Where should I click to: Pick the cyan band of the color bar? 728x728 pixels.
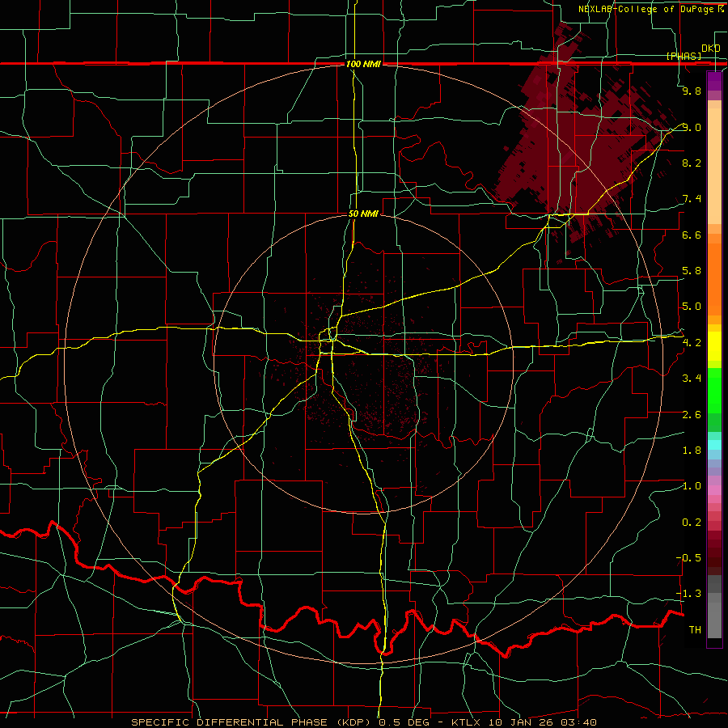(x=714, y=445)
